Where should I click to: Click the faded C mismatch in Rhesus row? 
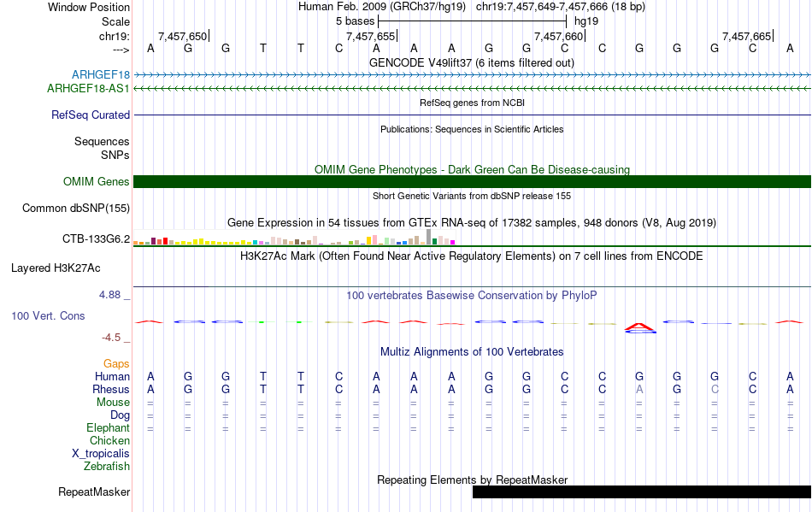pos(715,389)
